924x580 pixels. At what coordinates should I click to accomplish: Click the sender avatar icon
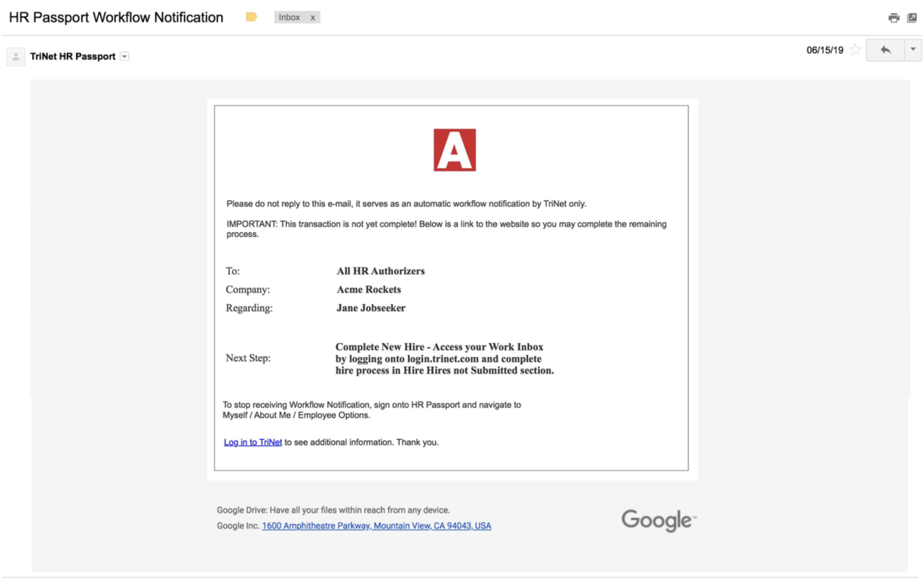coord(16,57)
